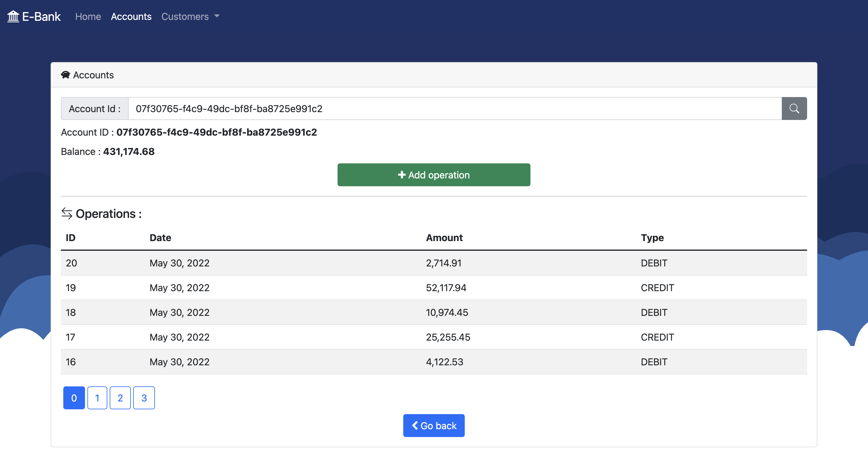Click the piggy bank icon beside Accounts heading
This screenshot has height=475, width=868.
tap(66, 75)
